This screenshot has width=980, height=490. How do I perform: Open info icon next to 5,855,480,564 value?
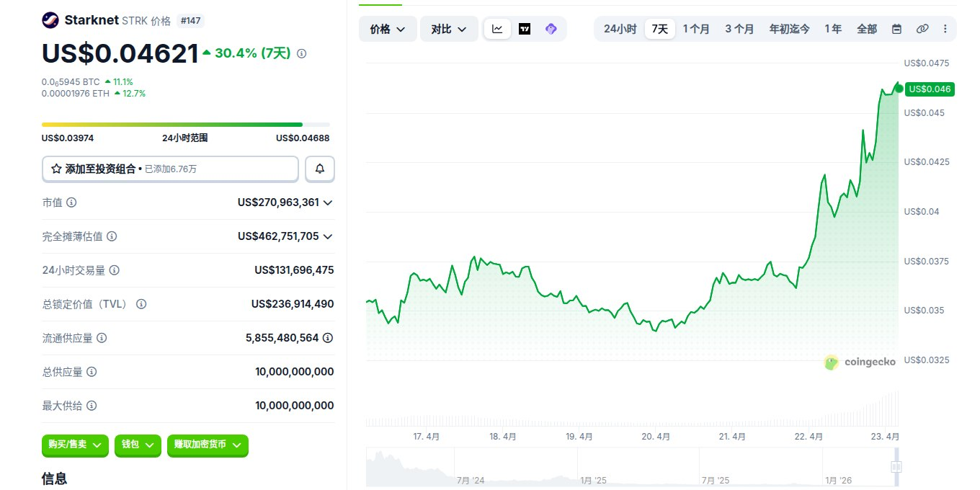tap(328, 337)
